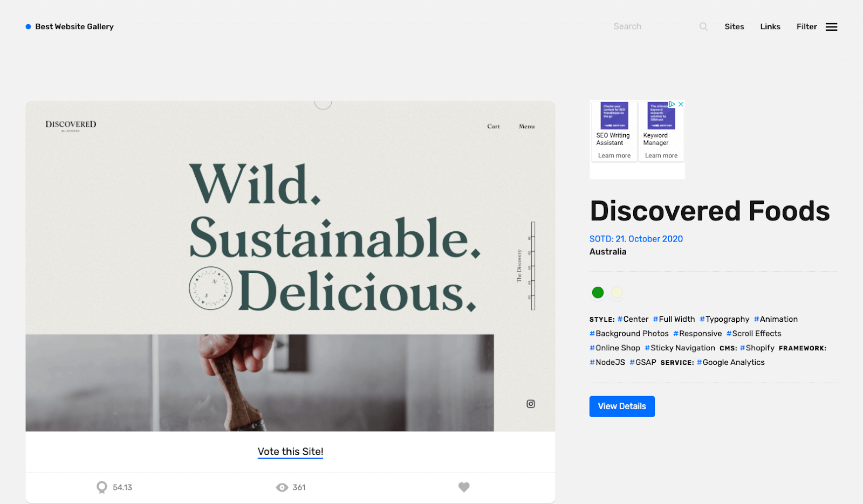Click inside the Search input field
Screen dimensions: 863x504
[647, 26]
